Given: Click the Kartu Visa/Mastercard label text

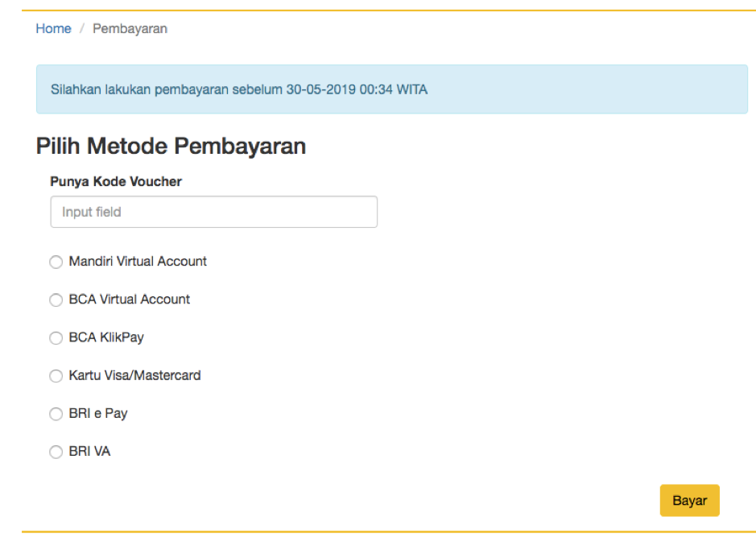Looking at the screenshot, I should (x=134, y=375).
